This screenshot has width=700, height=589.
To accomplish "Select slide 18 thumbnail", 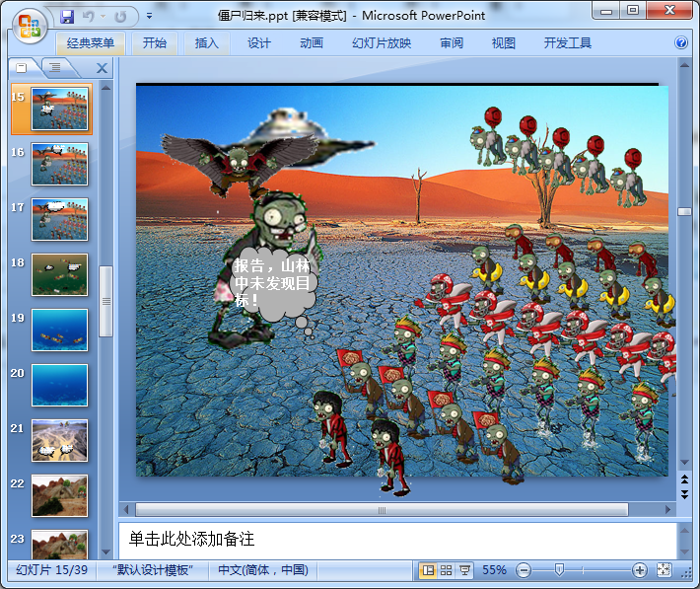I will pyautogui.click(x=59, y=275).
